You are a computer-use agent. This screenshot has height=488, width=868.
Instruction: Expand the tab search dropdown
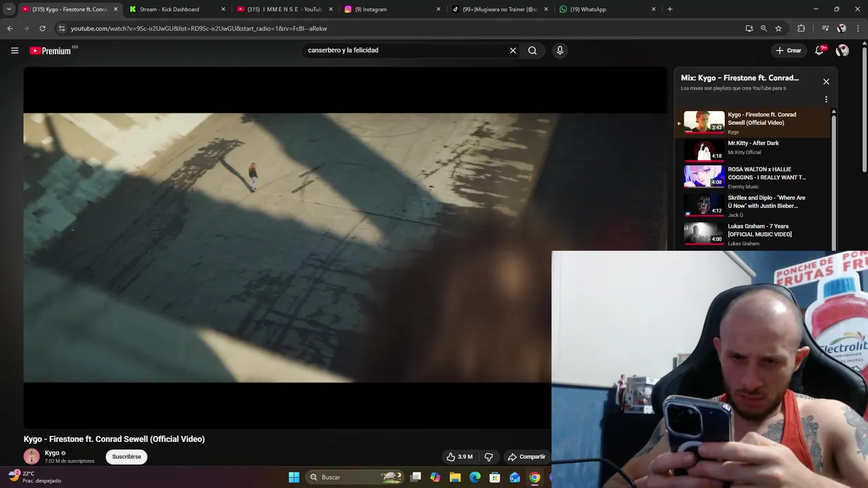point(9,9)
